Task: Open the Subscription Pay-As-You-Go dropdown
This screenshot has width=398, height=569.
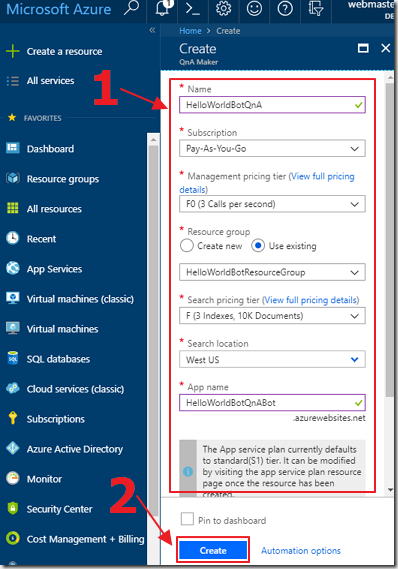Action: click(x=272, y=148)
